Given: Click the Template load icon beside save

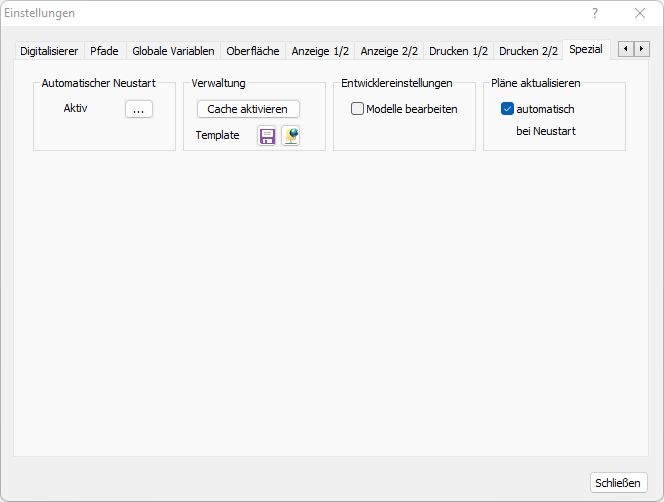Looking at the screenshot, I should (290, 136).
